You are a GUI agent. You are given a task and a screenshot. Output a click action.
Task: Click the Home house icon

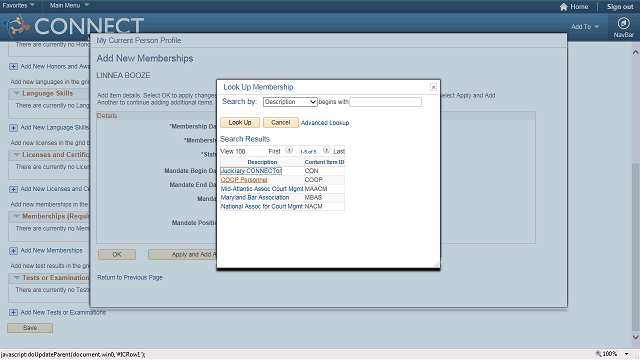tap(564, 7)
